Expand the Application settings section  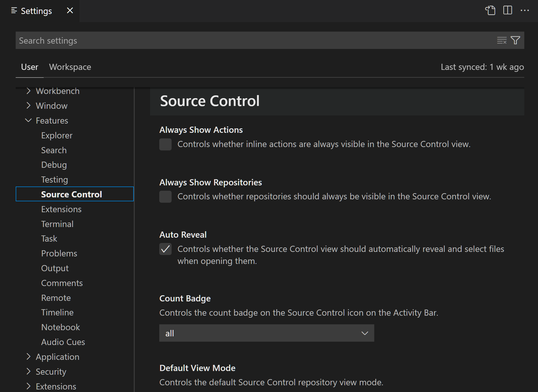tap(28, 356)
